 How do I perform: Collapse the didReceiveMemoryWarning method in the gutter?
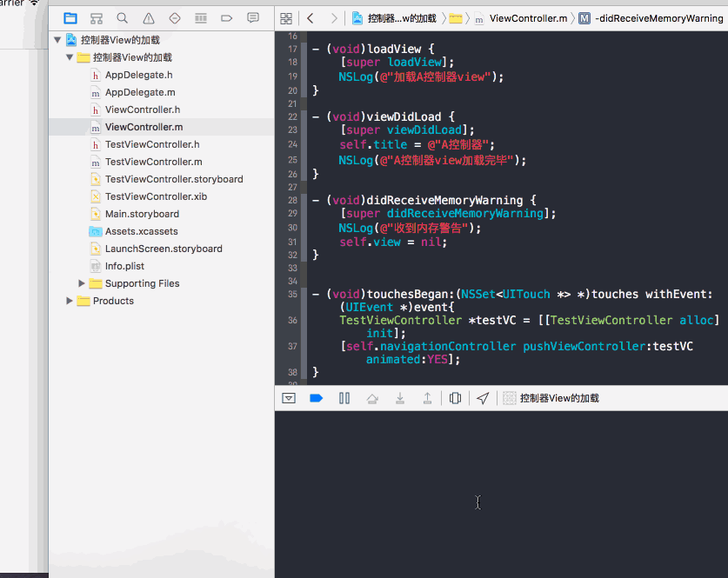[x=304, y=227]
